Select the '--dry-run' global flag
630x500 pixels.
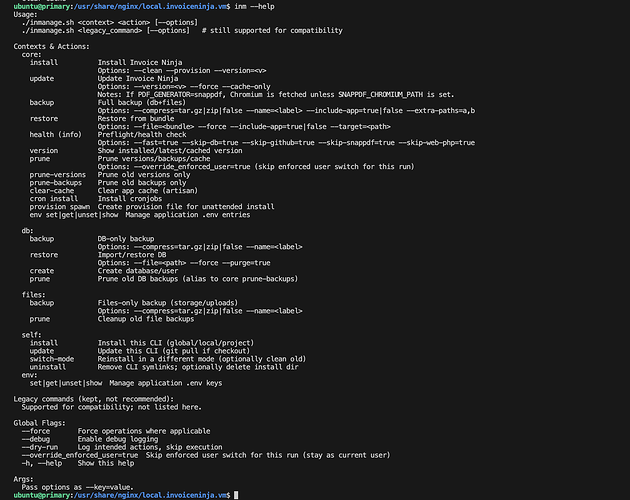[39, 447]
